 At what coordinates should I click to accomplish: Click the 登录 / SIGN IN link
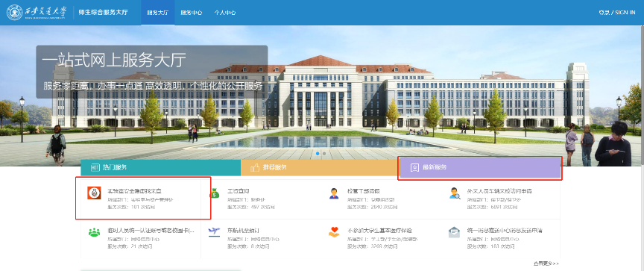617,13
